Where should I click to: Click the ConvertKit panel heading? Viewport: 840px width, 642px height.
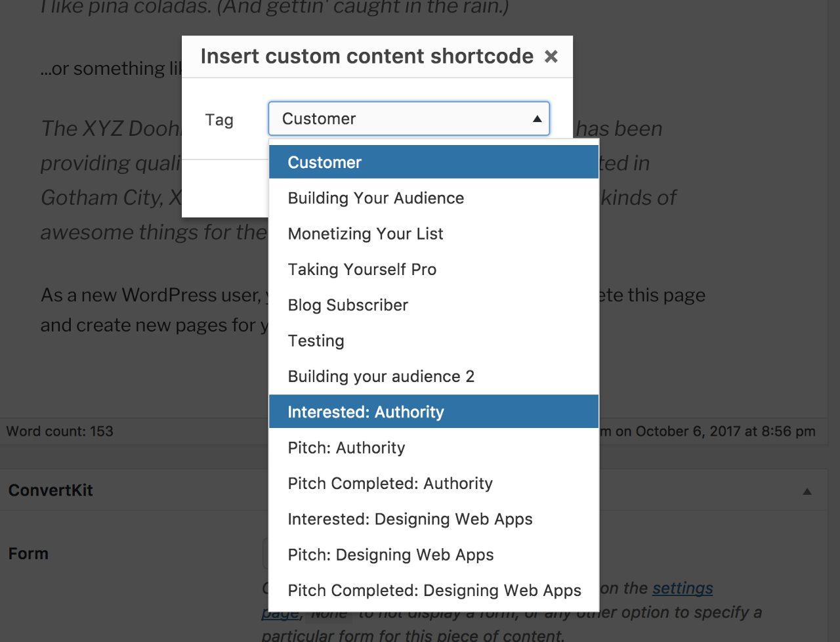tap(51, 490)
